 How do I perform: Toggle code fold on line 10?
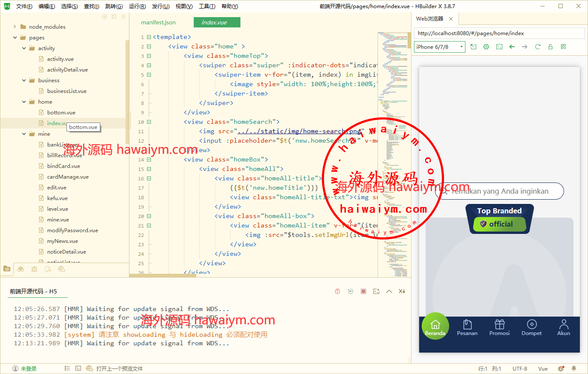(149, 122)
